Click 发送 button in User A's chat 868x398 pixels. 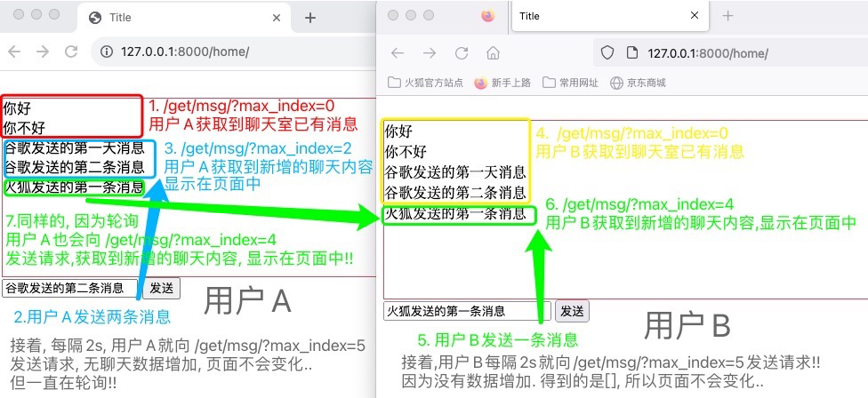click(161, 288)
